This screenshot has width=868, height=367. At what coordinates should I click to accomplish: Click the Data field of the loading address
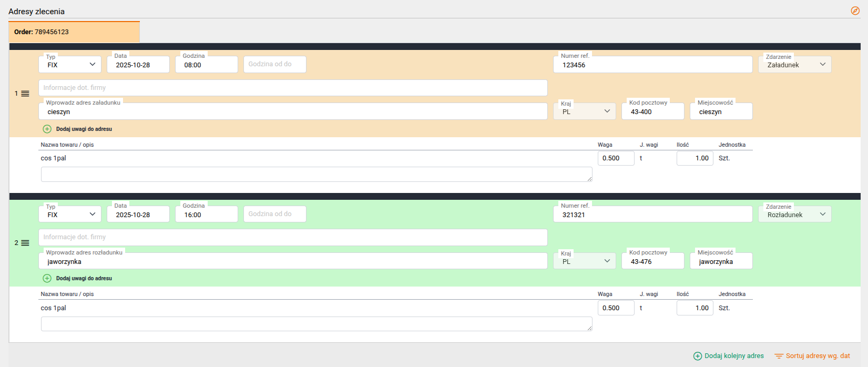pos(138,65)
